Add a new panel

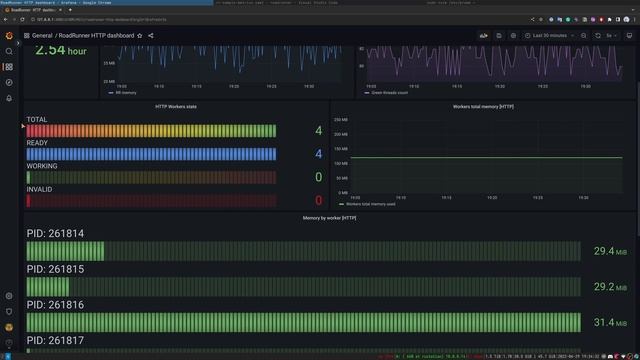tap(484, 36)
